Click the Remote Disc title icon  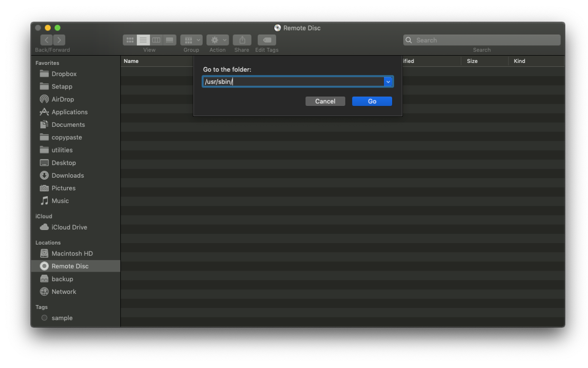click(278, 28)
